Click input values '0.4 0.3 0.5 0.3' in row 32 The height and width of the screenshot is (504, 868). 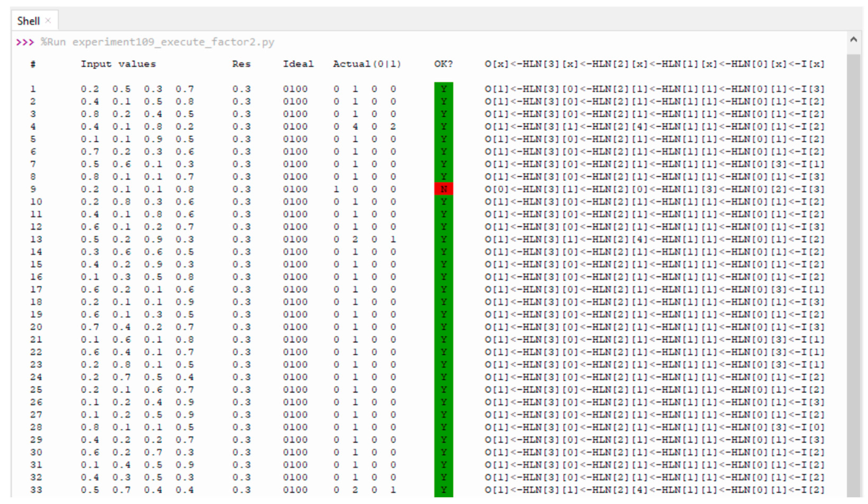pyautogui.click(x=138, y=477)
